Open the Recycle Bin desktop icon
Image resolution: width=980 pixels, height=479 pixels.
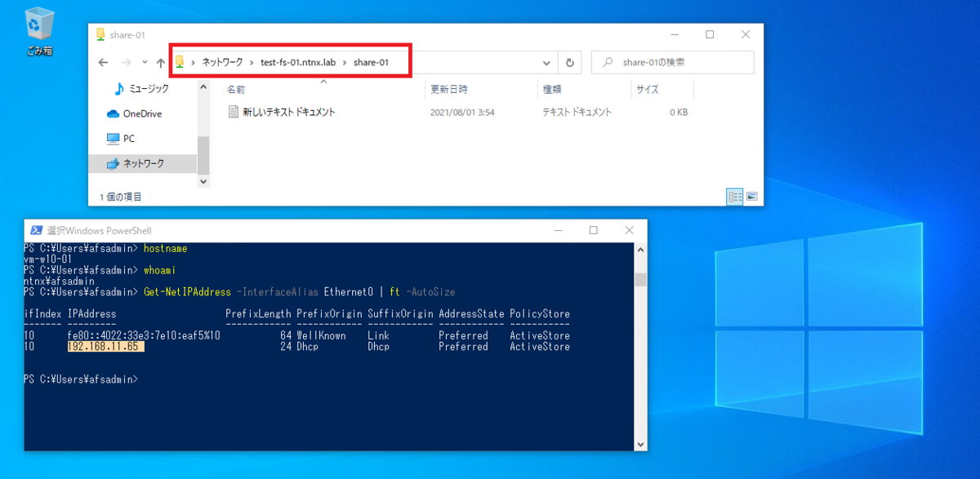pyautogui.click(x=38, y=31)
